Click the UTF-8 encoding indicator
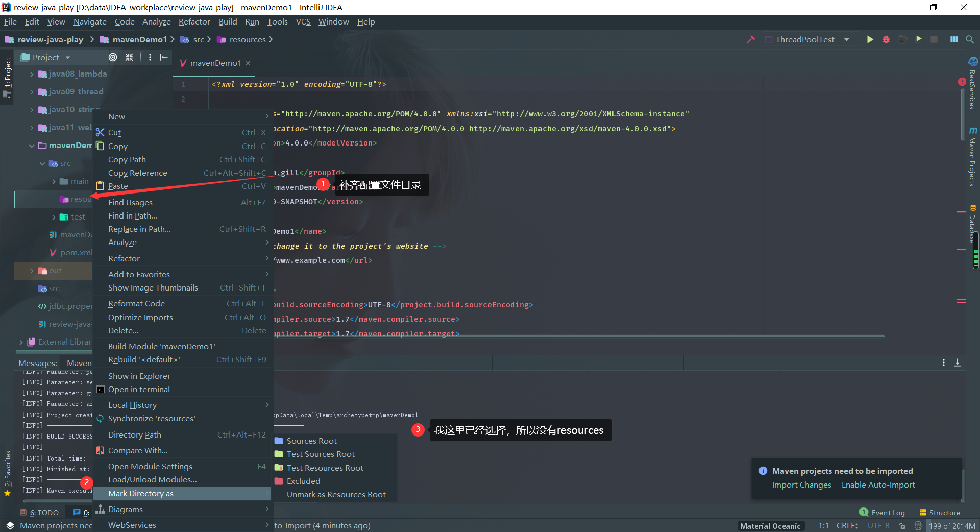 [878, 526]
